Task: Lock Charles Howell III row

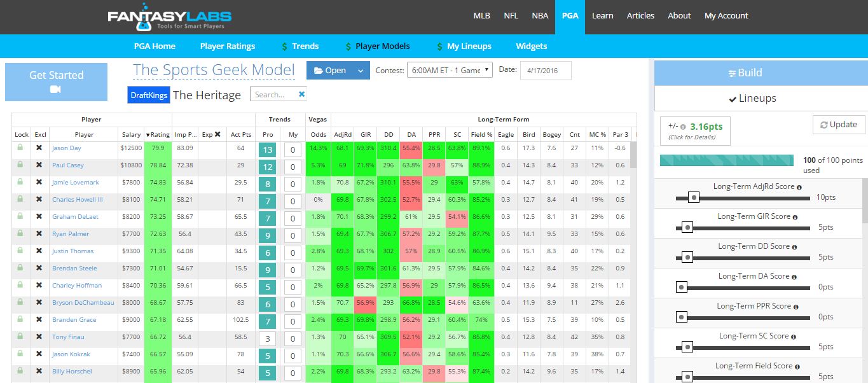Action: pos(21,199)
